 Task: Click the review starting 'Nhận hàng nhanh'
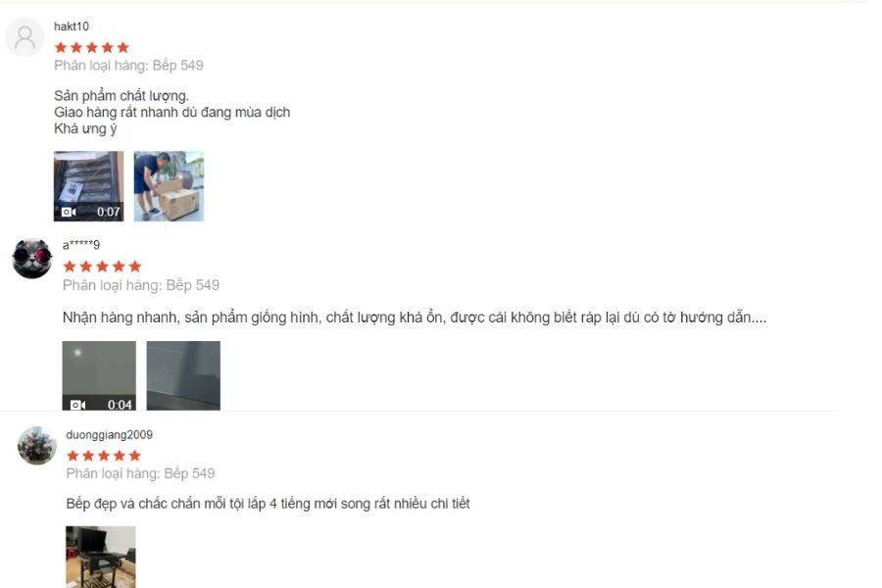(415, 318)
